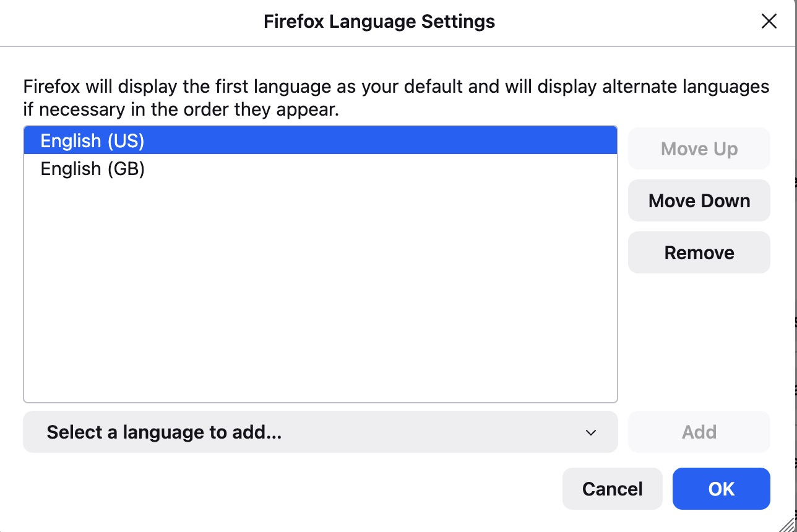Image resolution: width=797 pixels, height=532 pixels.
Task: Close the Firefox Language Settings dialog
Action: pyautogui.click(x=769, y=22)
